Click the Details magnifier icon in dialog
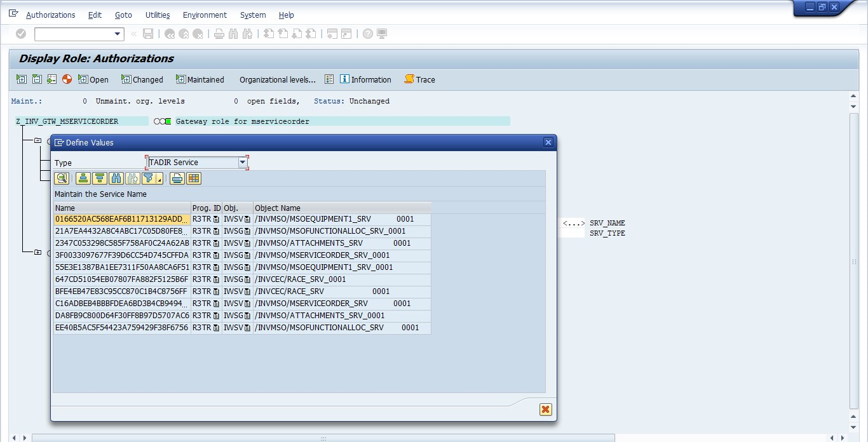868x442 pixels. (x=62, y=178)
